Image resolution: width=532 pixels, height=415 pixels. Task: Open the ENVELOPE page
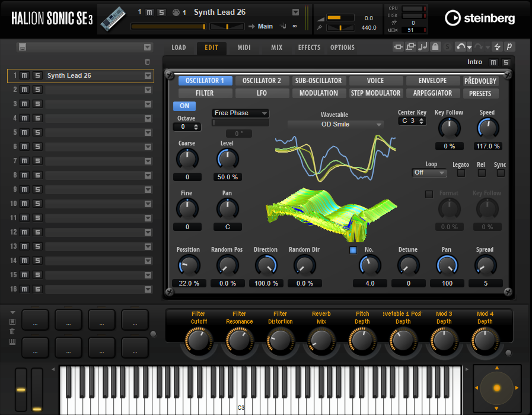pyautogui.click(x=432, y=81)
